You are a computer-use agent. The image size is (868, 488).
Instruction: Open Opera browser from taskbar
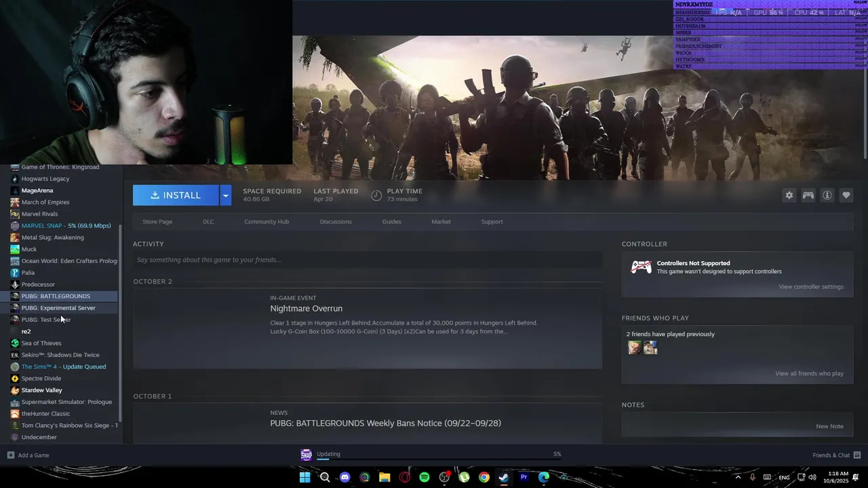coord(405,477)
